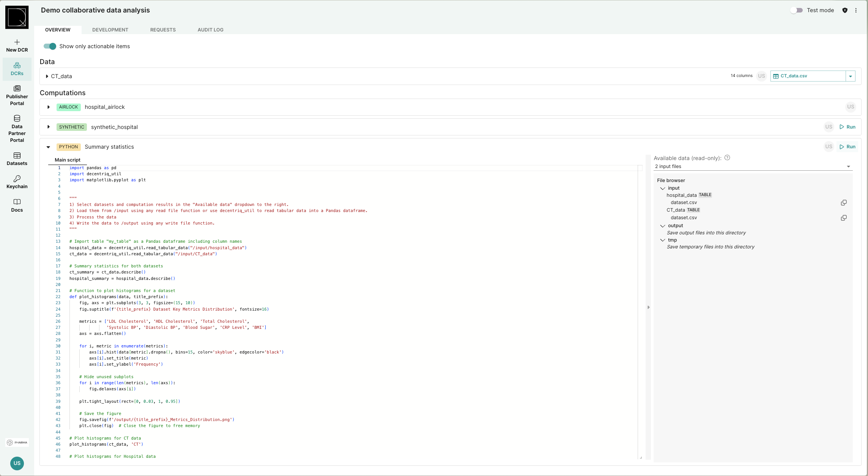Click the code editor resize handle

coord(641,457)
